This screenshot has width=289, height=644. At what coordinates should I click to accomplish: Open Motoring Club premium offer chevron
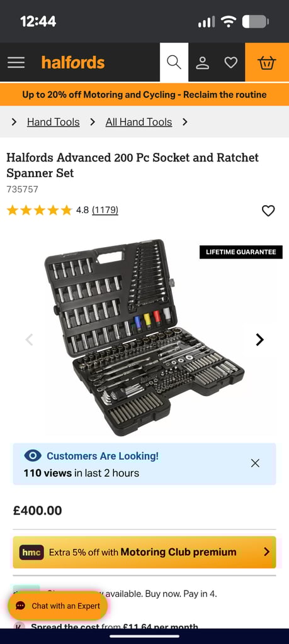[267, 552]
